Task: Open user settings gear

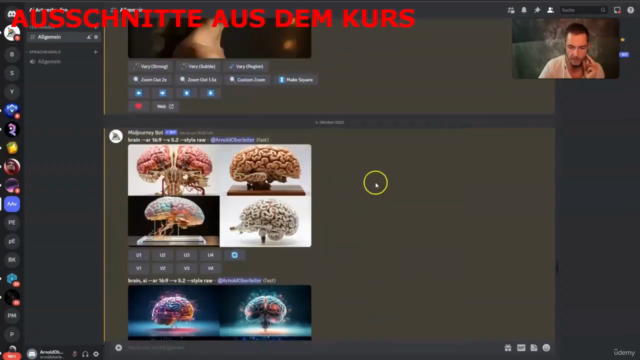Action: click(x=96, y=354)
